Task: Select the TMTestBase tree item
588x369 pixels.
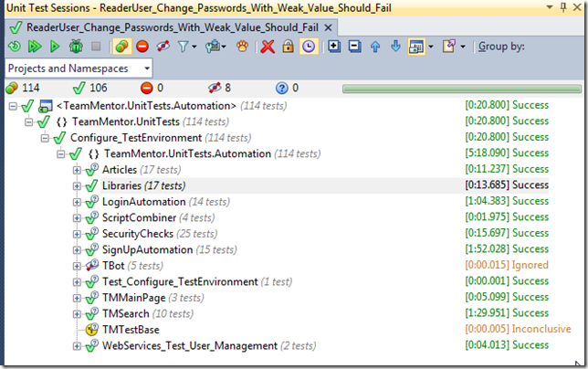Action: pyautogui.click(x=131, y=330)
